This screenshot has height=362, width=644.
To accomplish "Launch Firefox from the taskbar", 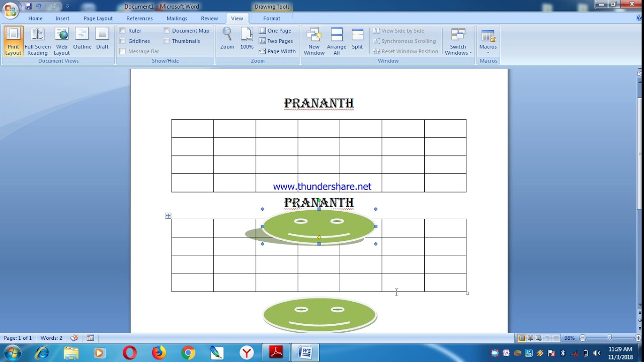I will coord(158,353).
